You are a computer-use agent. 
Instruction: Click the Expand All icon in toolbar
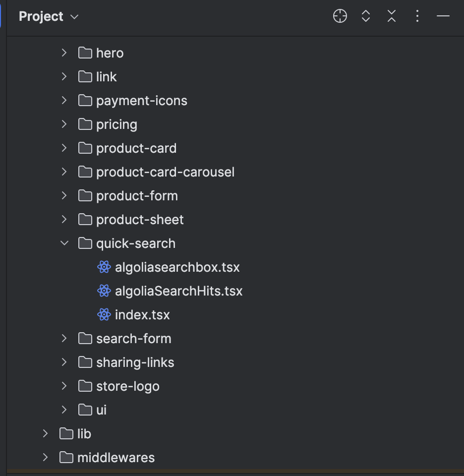(365, 16)
